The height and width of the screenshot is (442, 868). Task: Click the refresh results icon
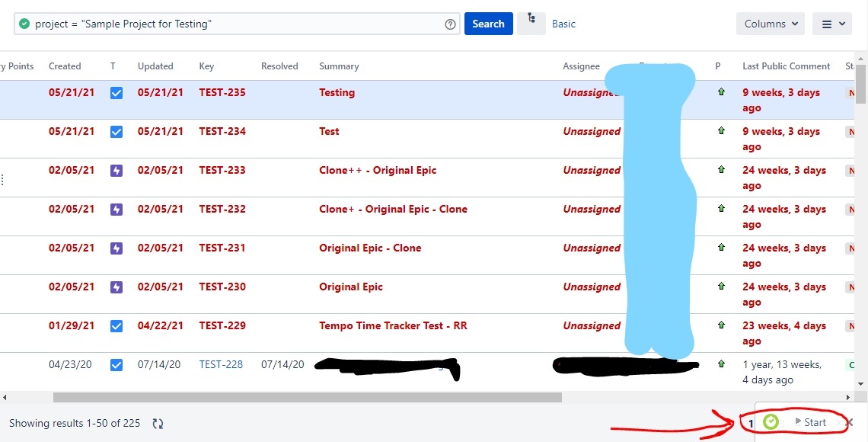(158, 423)
